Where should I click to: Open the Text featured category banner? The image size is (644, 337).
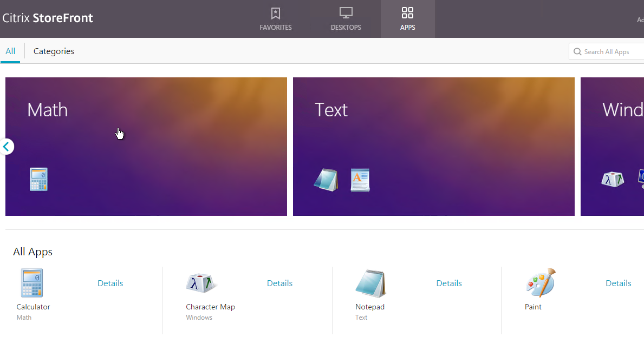[x=434, y=147]
